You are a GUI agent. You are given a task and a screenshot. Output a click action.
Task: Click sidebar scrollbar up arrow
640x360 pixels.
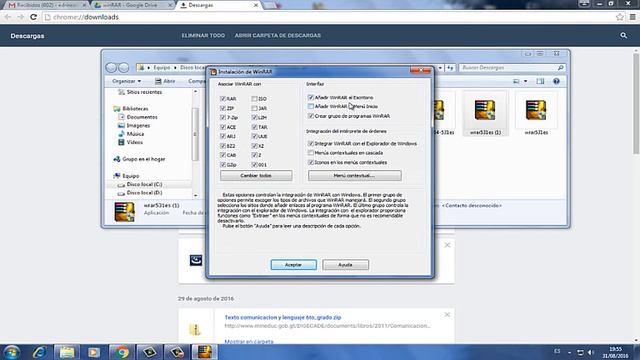pyautogui.click(x=196, y=92)
